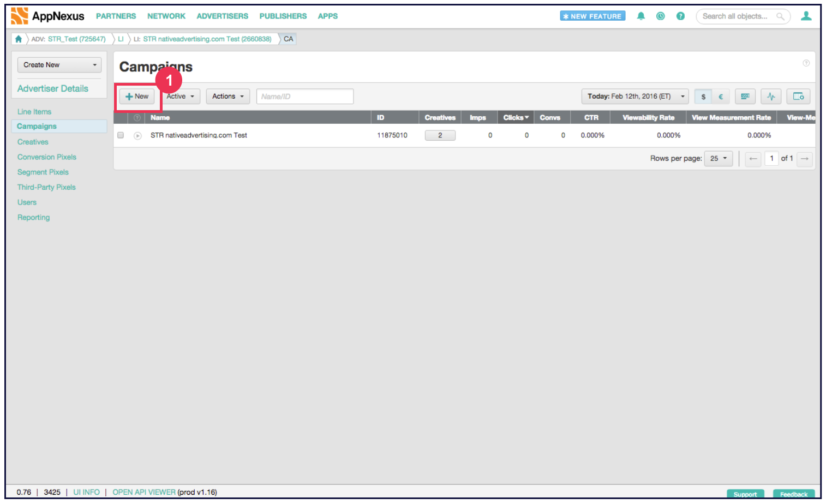Open the PARTNERS menu
The image size is (826, 504).
pos(116,16)
